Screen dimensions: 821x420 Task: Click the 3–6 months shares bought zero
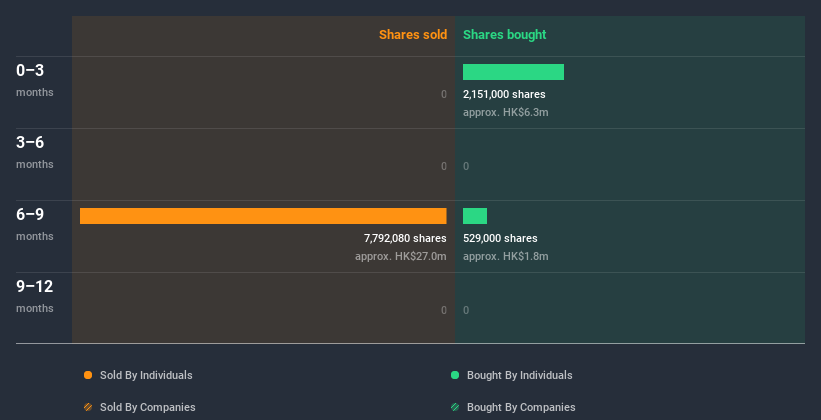(466, 167)
